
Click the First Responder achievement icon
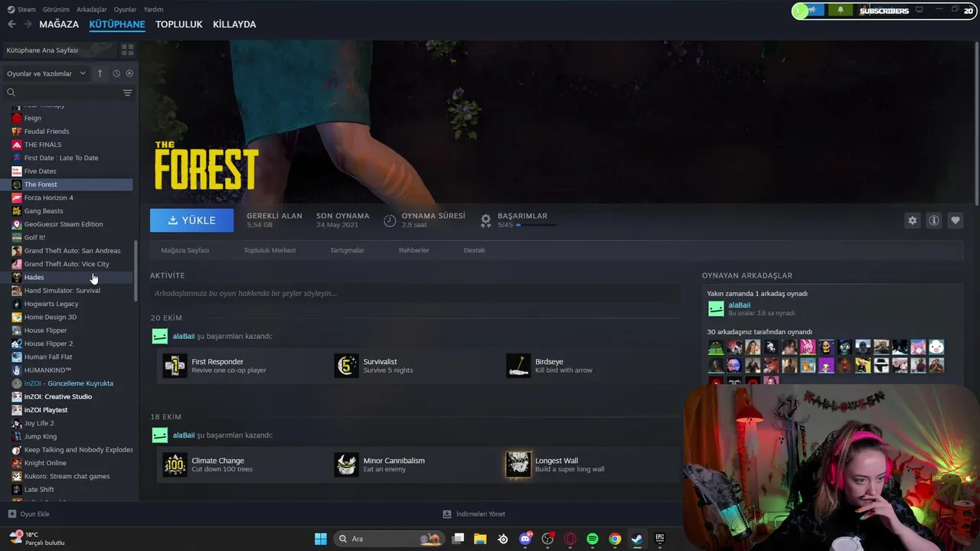175,366
